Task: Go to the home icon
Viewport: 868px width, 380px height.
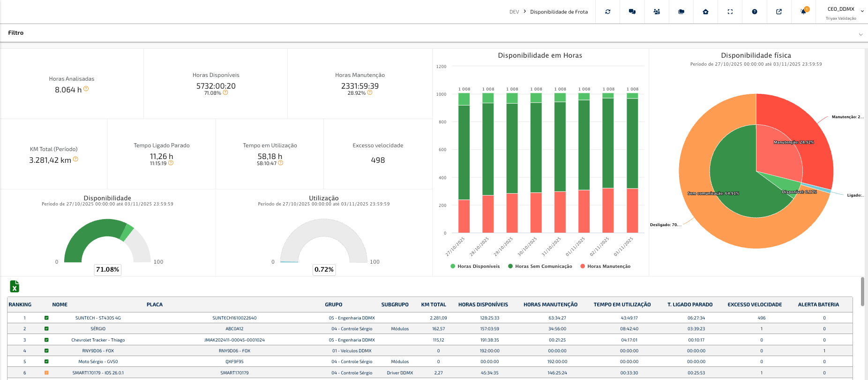Action: pyautogui.click(x=705, y=12)
